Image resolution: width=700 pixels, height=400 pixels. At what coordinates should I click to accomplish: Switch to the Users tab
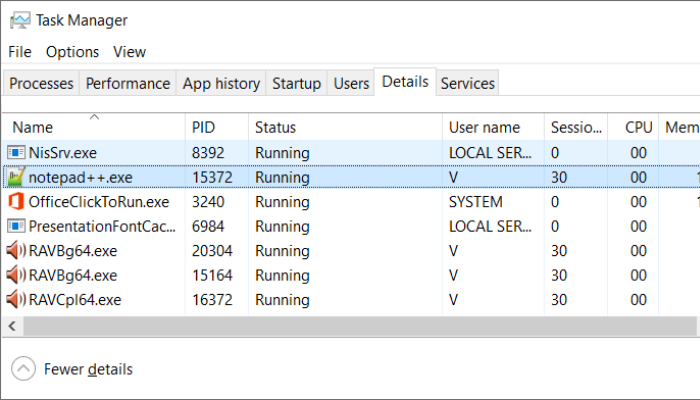click(351, 83)
